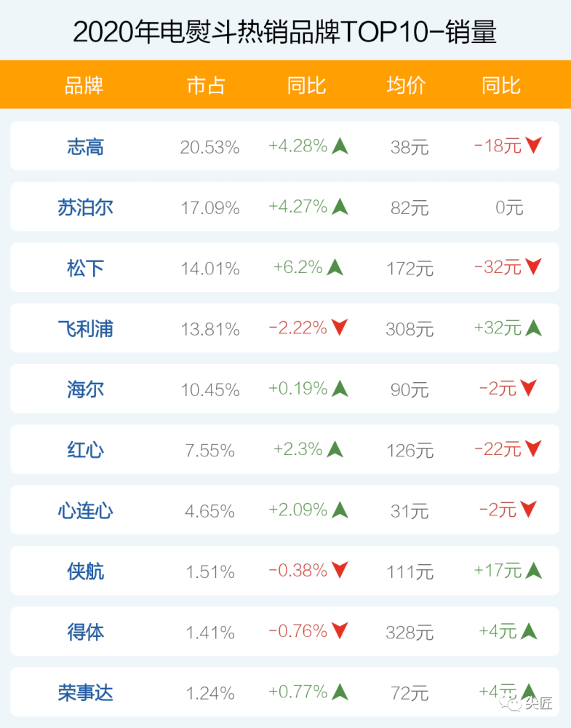This screenshot has width=571, height=728.
Task: Click the red down arrow beside 飞利浦 -2.22%
Action: (340, 328)
